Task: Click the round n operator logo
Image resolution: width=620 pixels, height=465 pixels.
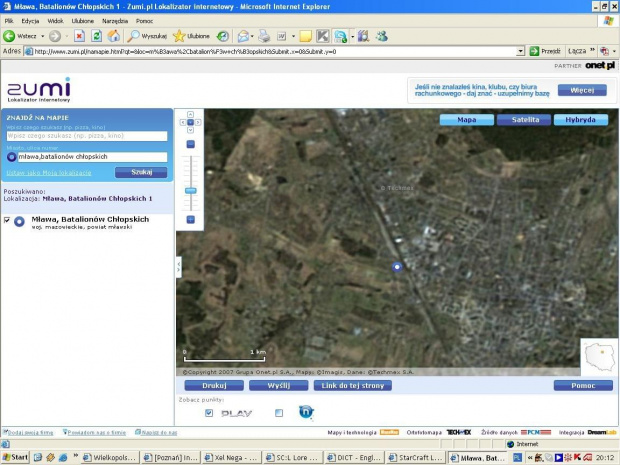Action: [306, 412]
